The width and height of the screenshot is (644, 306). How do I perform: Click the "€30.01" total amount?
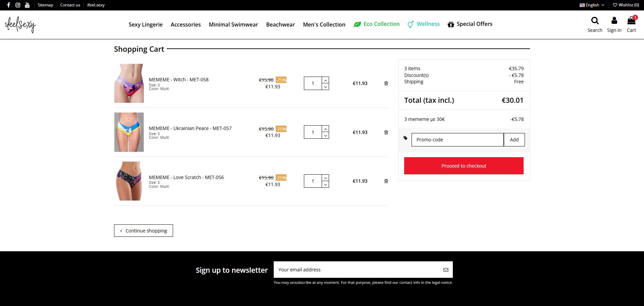(513, 100)
